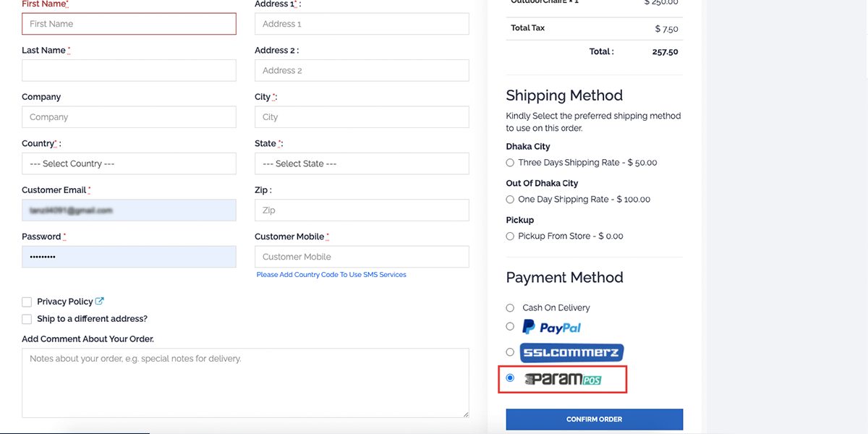Click the Password field
Screen dimensions: 868x434
pos(129,257)
